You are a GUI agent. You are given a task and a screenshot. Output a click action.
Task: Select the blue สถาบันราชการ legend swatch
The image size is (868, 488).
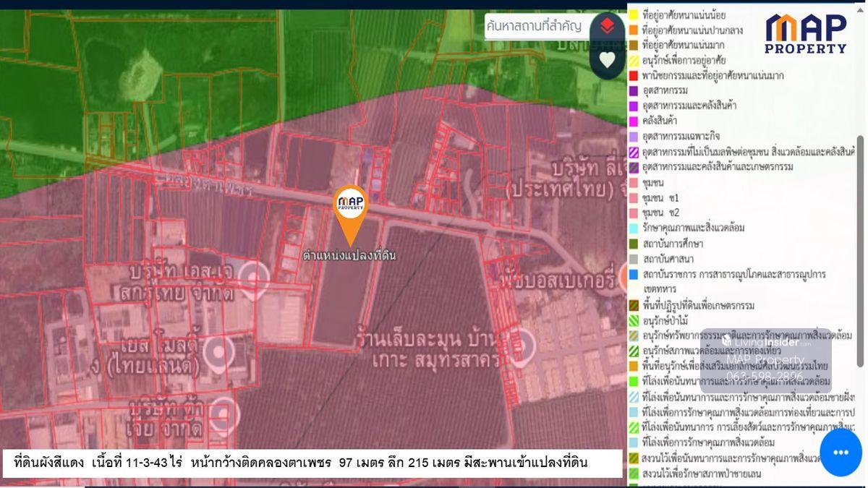634,275
